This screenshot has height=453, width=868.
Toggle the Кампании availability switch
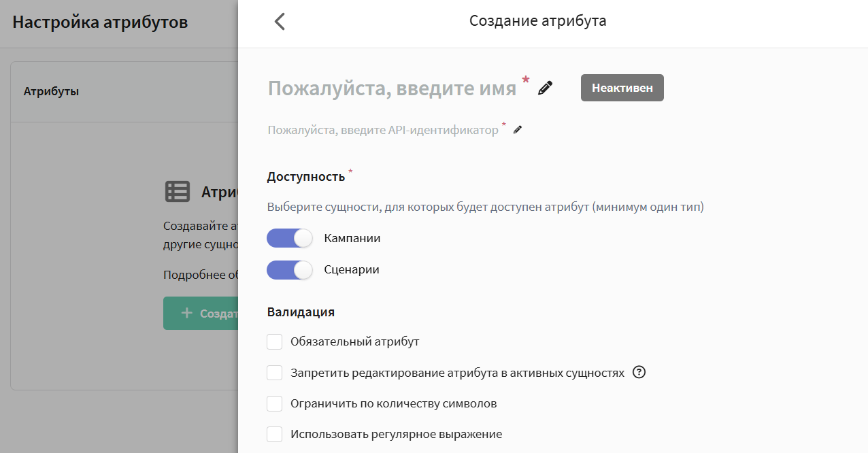click(289, 238)
